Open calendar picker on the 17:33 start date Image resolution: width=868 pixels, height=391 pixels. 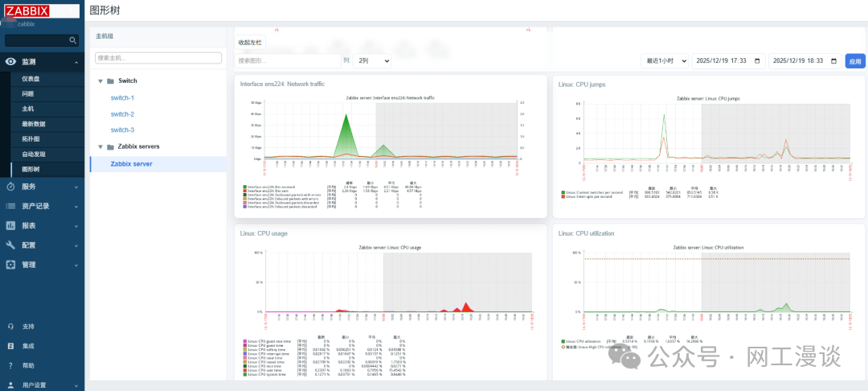[757, 61]
